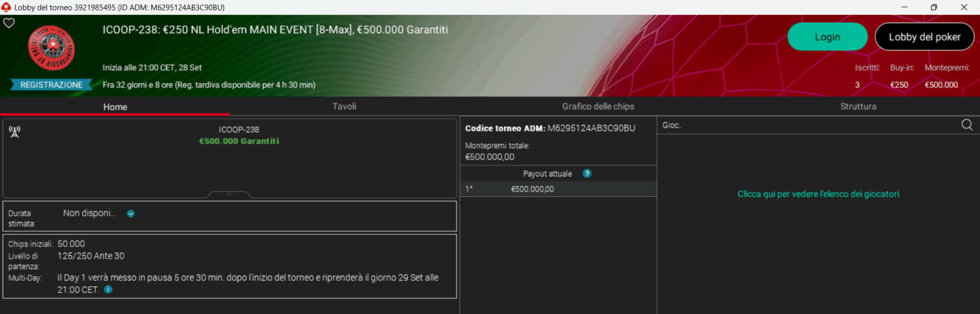This screenshot has width=980, height=314.
Task: Click the Iscritti count 3 in the header
Action: (x=858, y=85)
